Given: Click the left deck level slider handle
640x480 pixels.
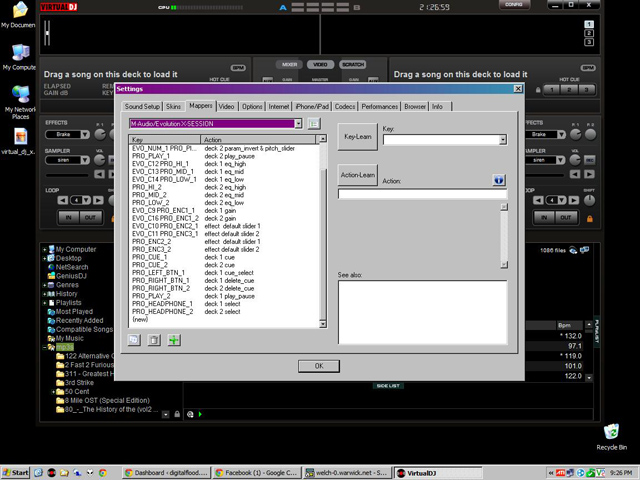Looking at the screenshot, I should click(x=48, y=32).
